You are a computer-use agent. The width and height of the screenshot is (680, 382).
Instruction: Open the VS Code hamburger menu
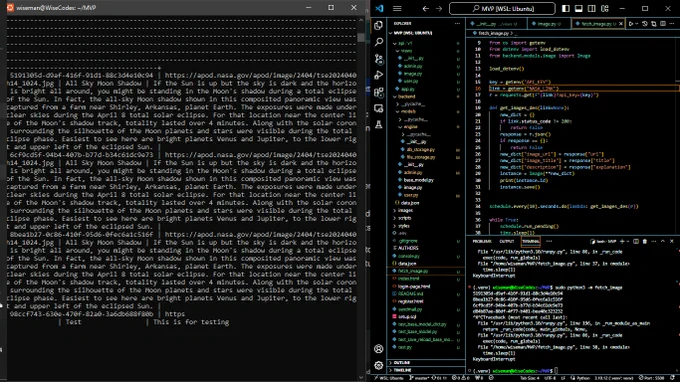397,8
